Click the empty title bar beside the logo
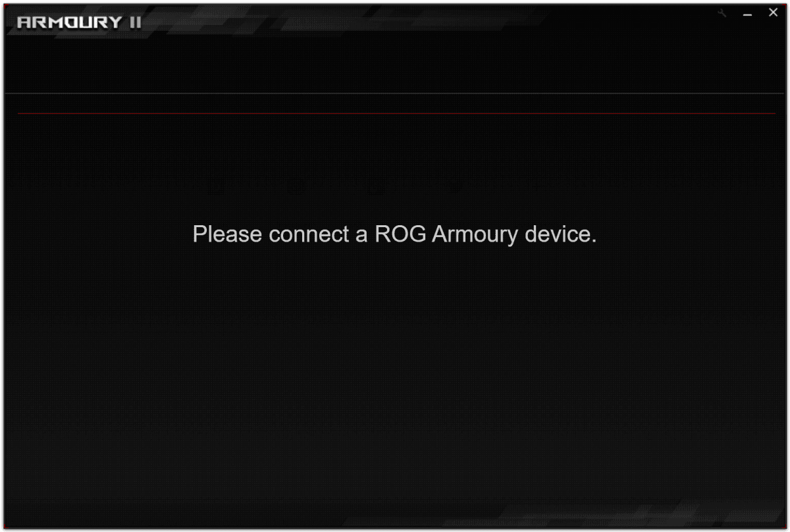 [x=428, y=20]
